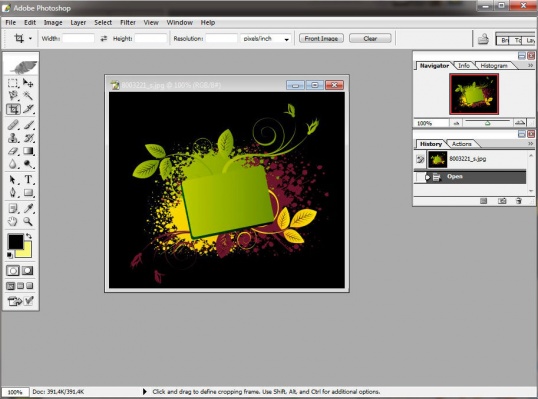Select the Magic Wand tool

(28, 96)
